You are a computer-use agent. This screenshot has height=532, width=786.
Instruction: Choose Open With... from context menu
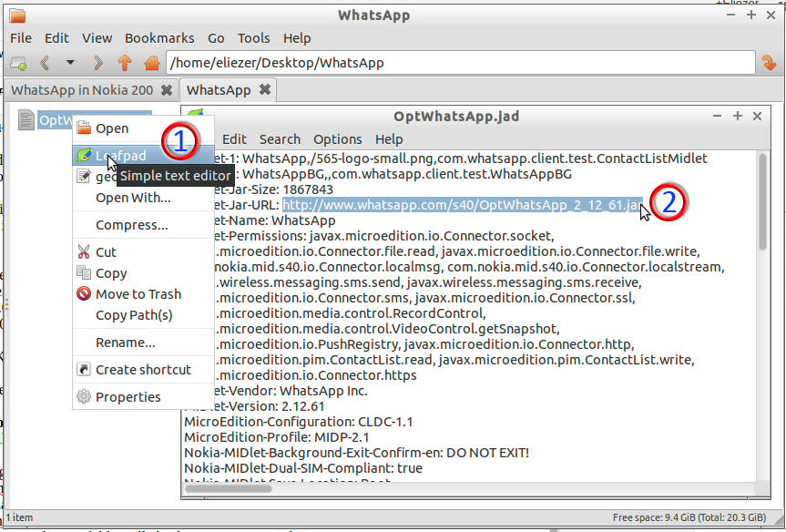[143, 198]
